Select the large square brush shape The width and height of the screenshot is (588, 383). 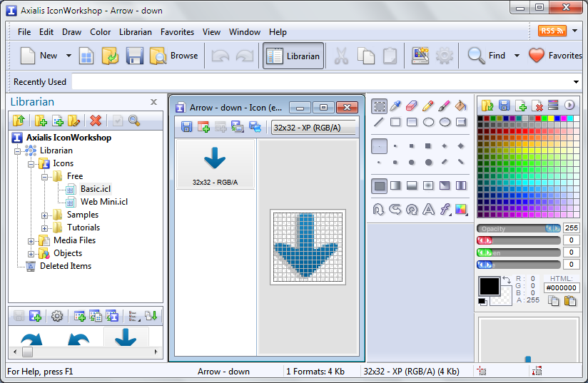click(428, 146)
